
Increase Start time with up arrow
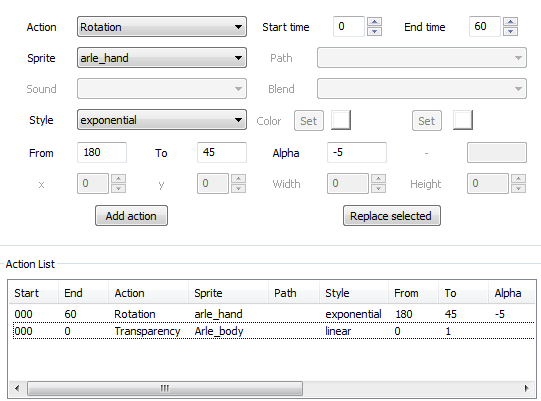click(374, 22)
